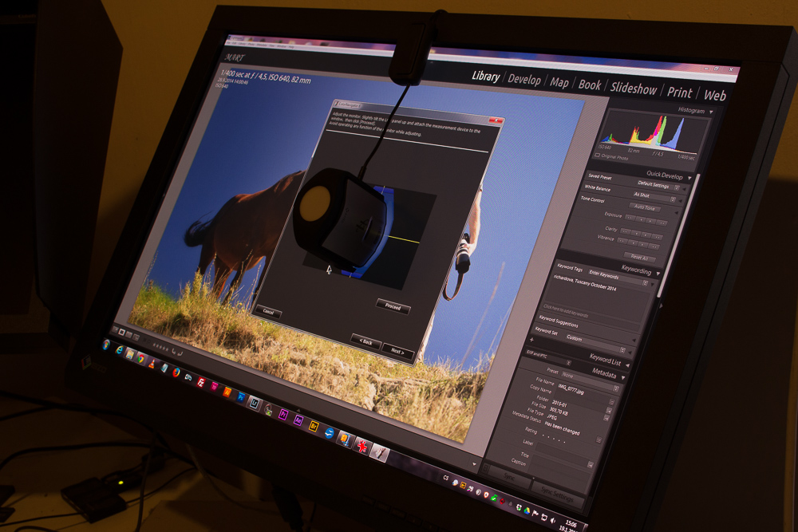This screenshot has height=532, width=798.
Task: Switch to the Print module
Action: pyautogui.click(x=679, y=93)
